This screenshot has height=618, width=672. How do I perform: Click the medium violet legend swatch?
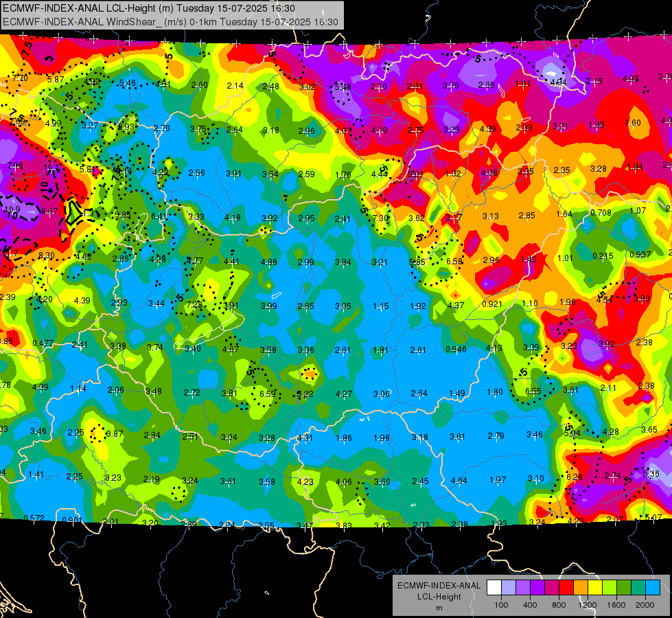[523, 588]
